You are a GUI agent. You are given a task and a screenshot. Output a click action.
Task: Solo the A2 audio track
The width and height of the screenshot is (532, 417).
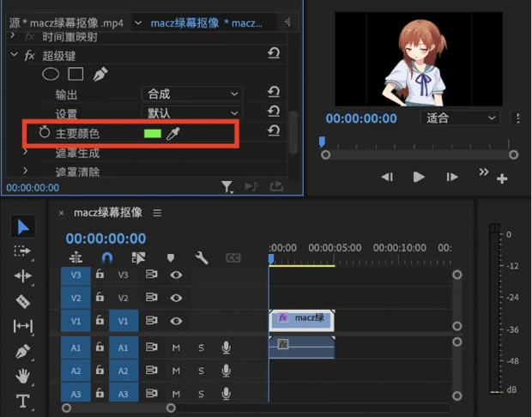click(201, 371)
